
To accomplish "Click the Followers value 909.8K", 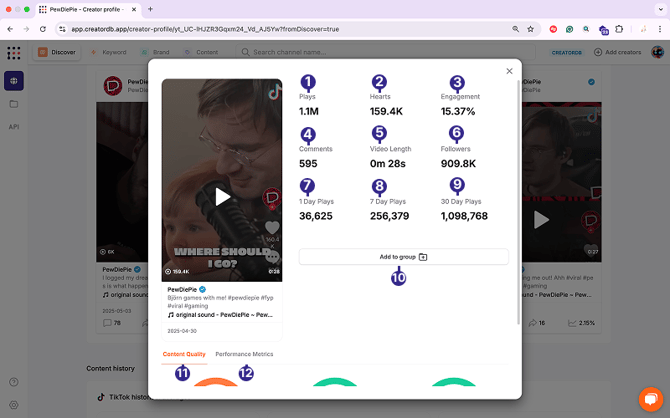I will click(458, 164).
